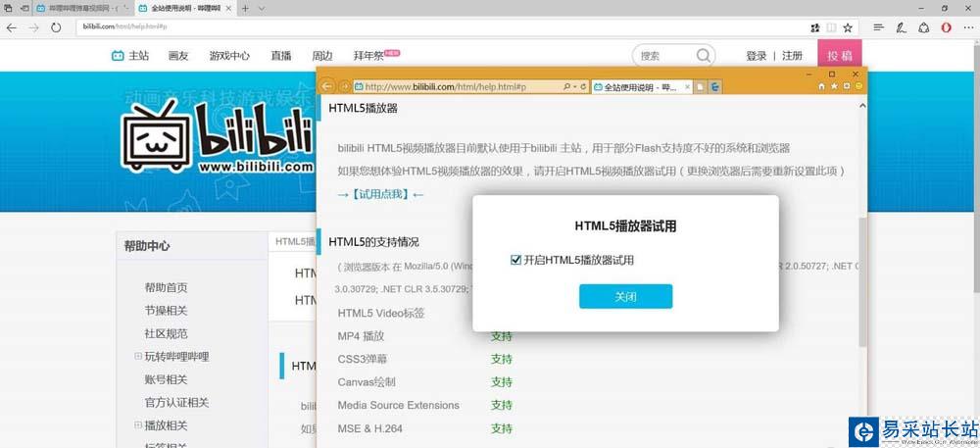980x448 pixels.
Task: Close the 全站使用说明 Edge tab
Action: click(228, 9)
